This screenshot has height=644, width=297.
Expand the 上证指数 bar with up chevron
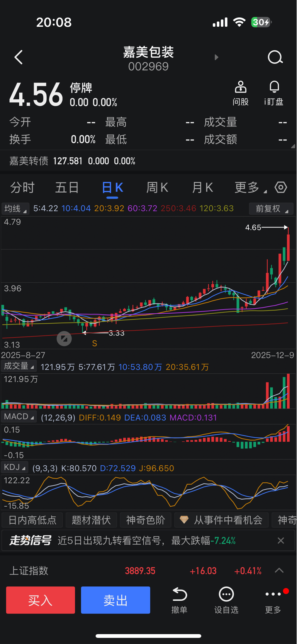point(279,571)
